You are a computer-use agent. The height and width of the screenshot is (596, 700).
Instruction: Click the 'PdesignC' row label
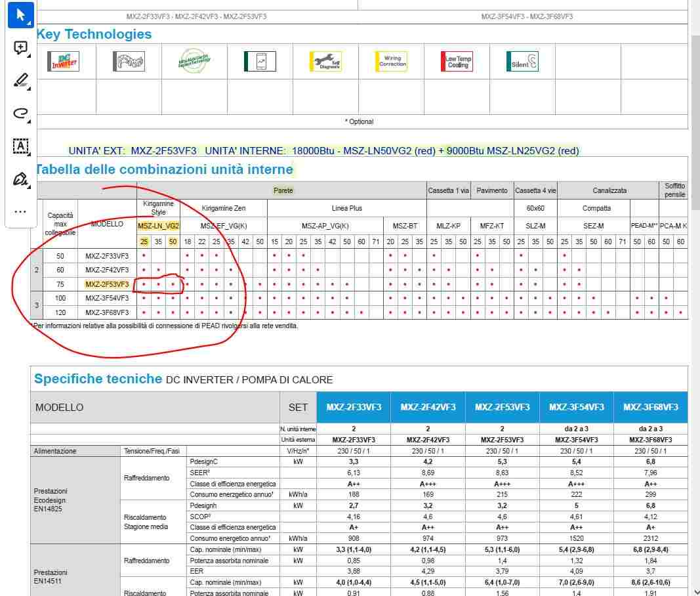click(x=203, y=461)
